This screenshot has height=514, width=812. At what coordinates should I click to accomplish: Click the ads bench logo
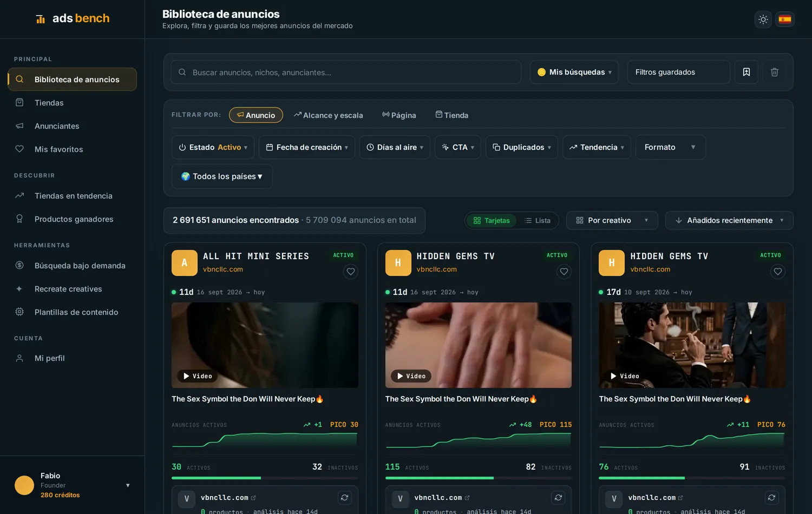point(72,18)
